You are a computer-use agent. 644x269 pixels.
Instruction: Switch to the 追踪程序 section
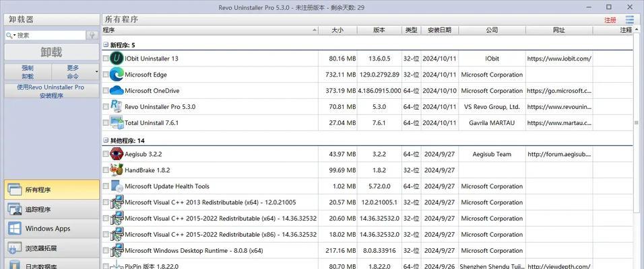[x=52, y=209]
